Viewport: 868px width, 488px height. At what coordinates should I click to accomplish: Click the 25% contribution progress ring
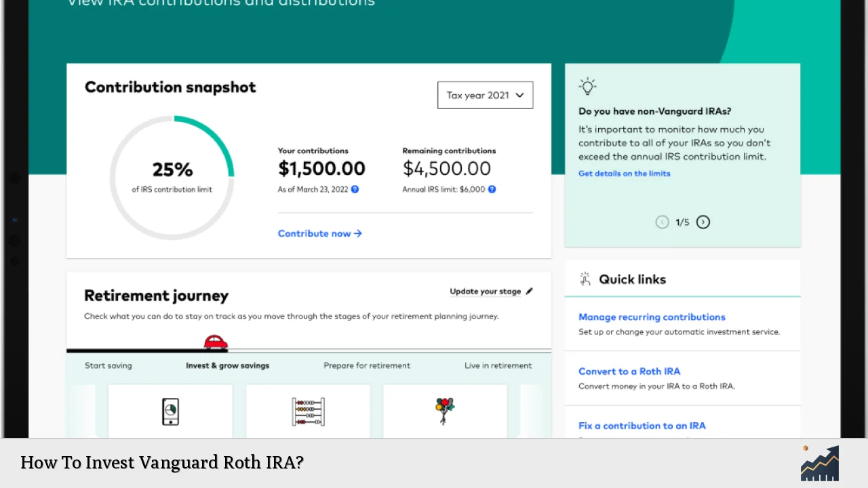(x=172, y=178)
